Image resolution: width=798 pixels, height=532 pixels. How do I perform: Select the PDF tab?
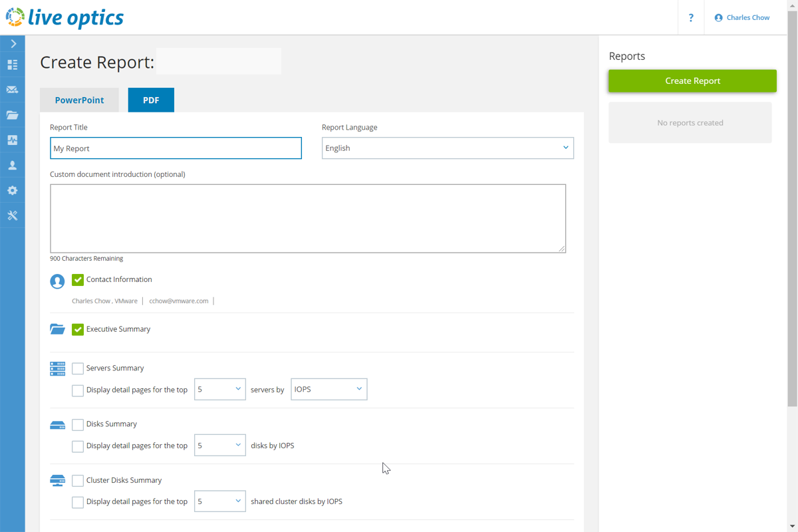click(151, 100)
